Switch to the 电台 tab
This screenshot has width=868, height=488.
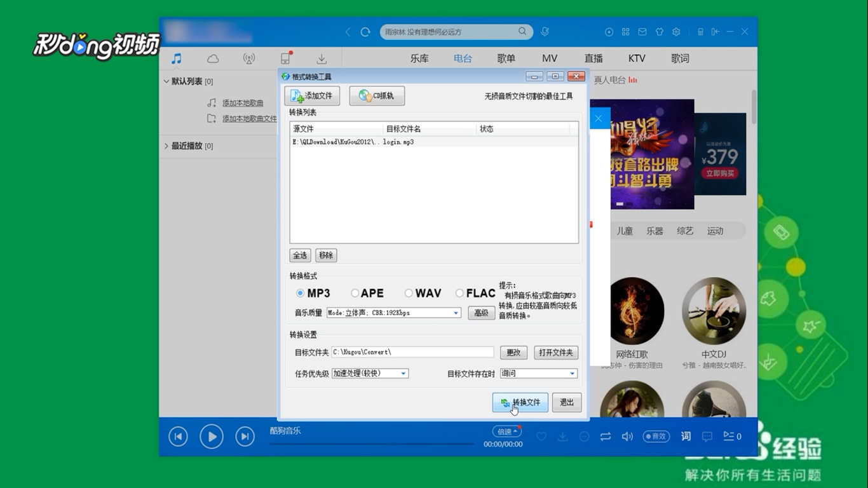[x=463, y=58]
